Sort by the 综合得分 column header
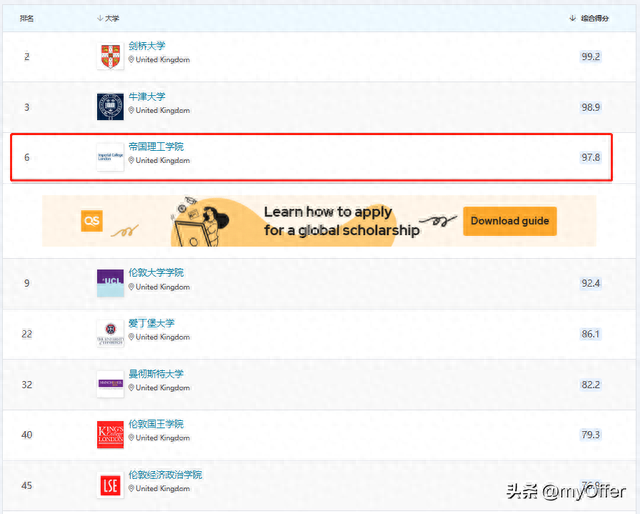Screen dimensions: 640x514 (589, 18)
